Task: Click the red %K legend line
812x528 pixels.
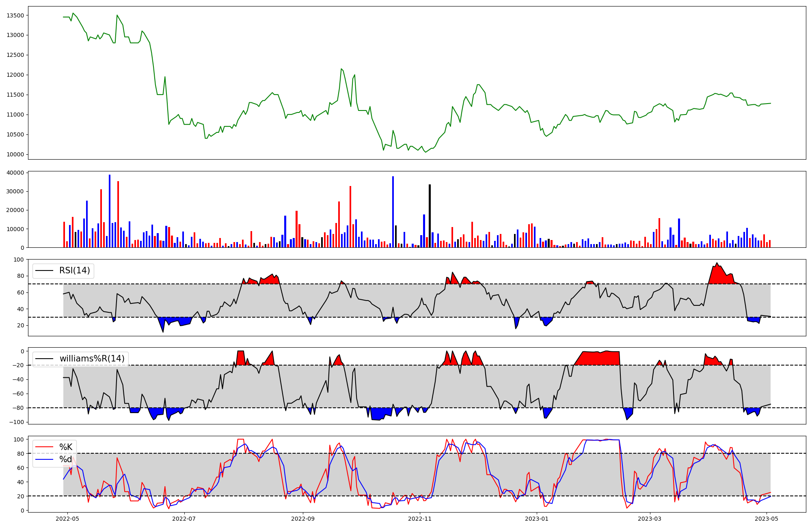Action: pyautogui.click(x=44, y=447)
